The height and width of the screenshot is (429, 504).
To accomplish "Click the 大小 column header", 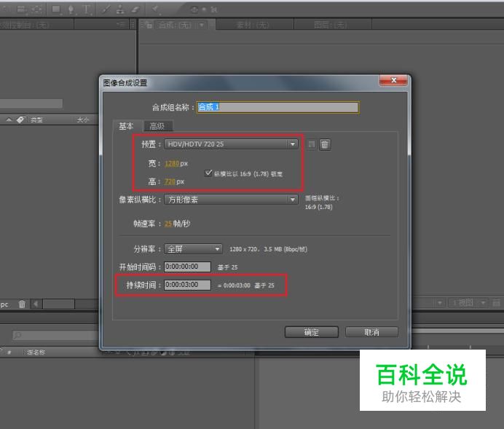I will click(82, 120).
